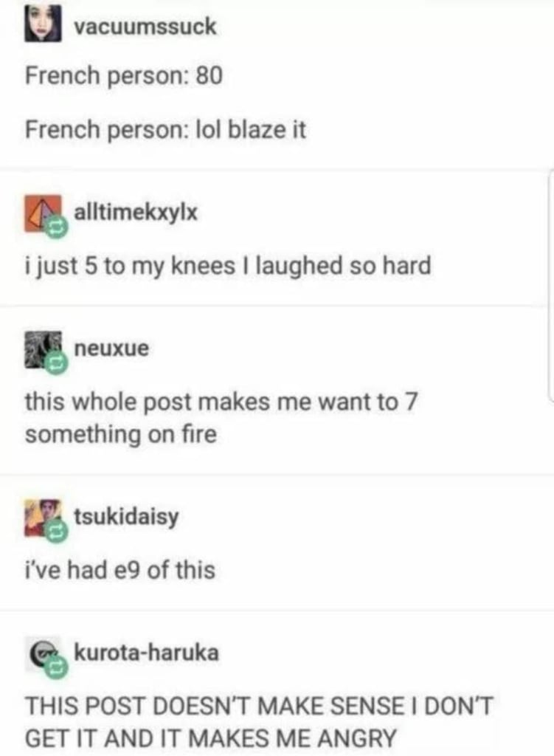Viewport: 554px width, 756px height.
Task: Click the scrollbar on the right edge
Action: point(550,284)
